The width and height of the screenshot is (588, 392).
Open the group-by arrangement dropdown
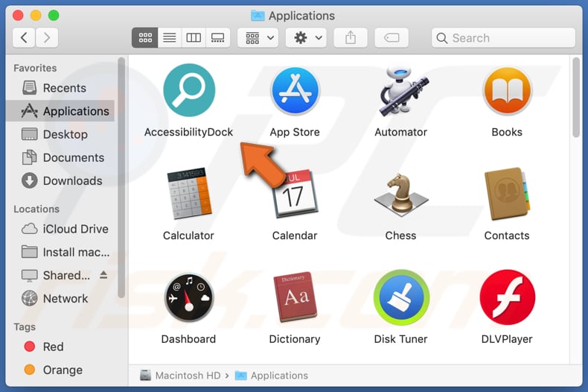(258, 37)
